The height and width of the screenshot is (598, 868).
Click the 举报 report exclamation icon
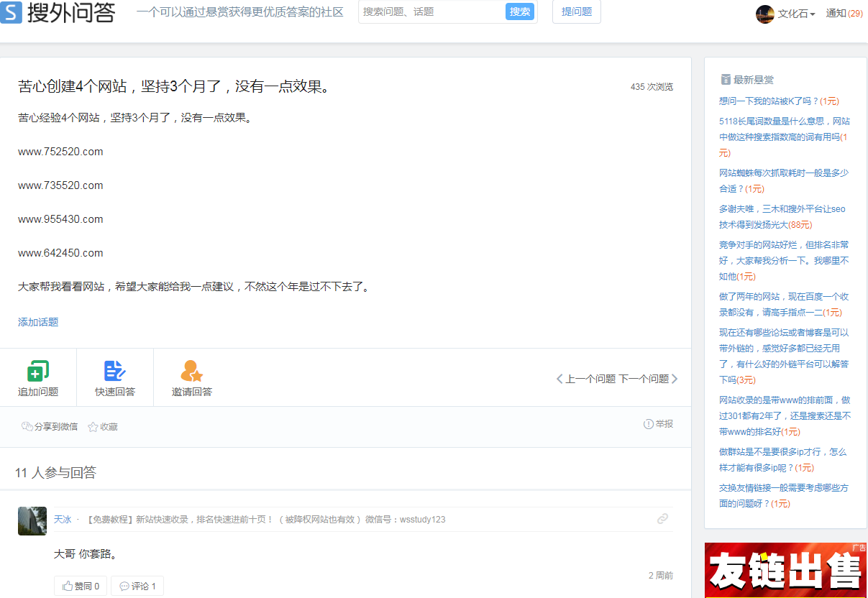point(648,424)
